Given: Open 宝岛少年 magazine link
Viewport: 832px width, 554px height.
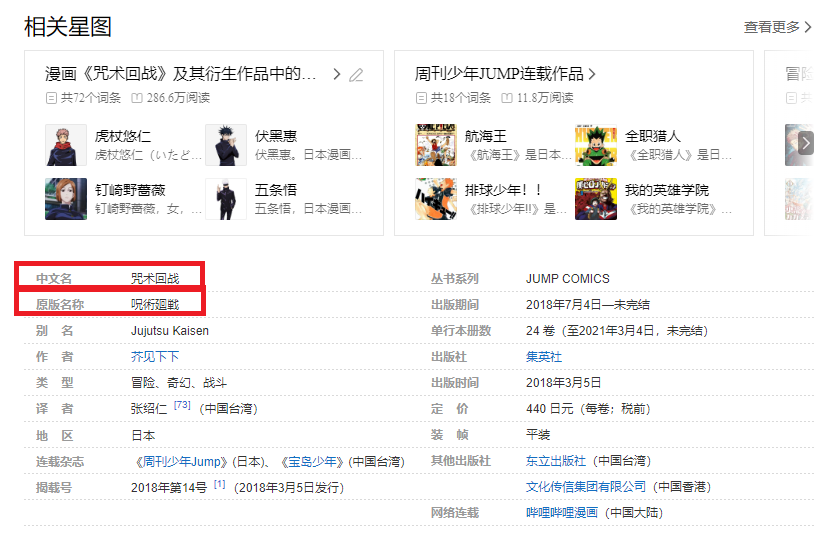Looking at the screenshot, I should [x=313, y=462].
